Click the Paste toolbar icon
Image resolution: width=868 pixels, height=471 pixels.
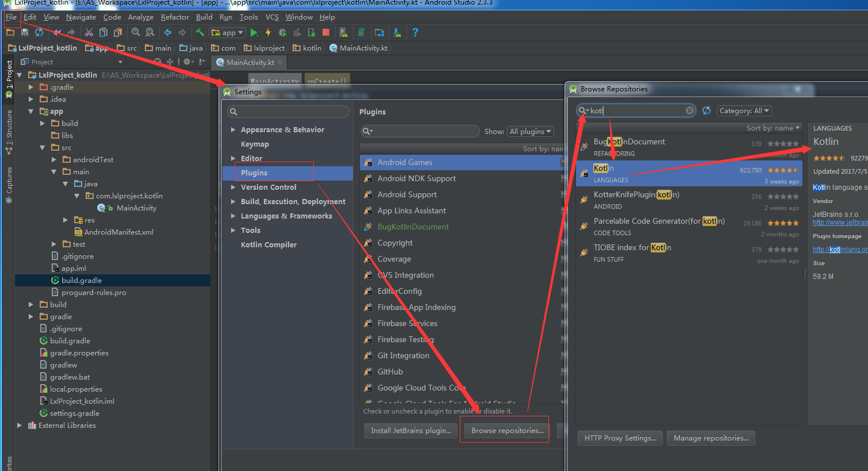pos(117,32)
